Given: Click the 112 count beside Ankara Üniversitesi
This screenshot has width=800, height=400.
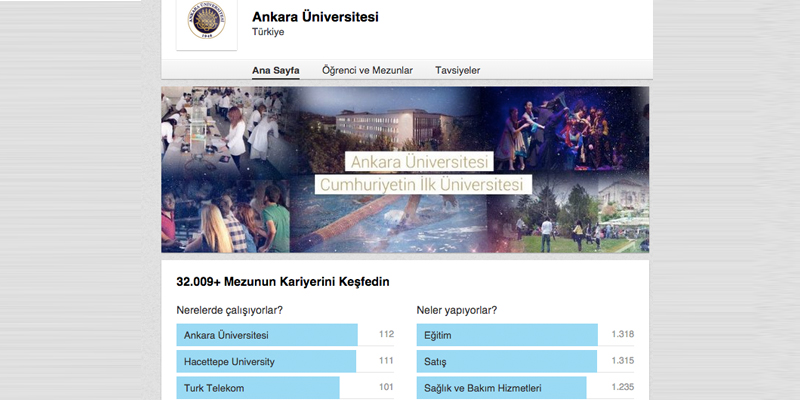Looking at the screenshot, I should (x=386, y=334).
